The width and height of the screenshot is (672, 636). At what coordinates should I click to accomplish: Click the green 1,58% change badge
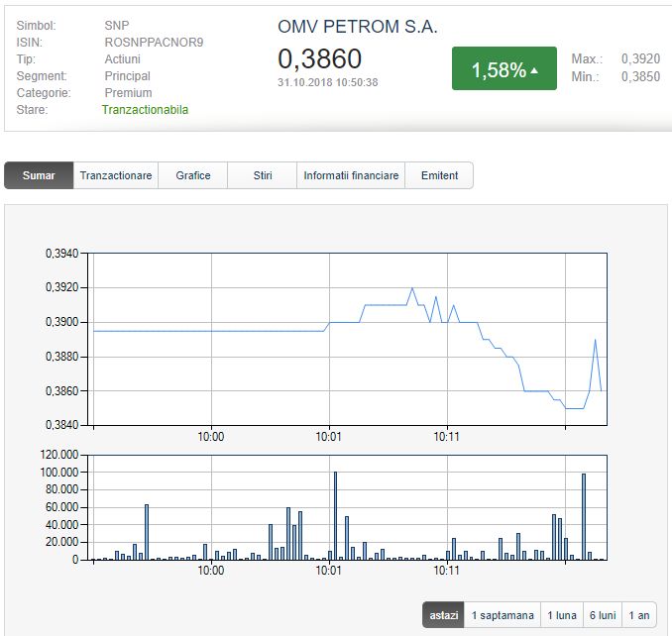tap(504, 68)
